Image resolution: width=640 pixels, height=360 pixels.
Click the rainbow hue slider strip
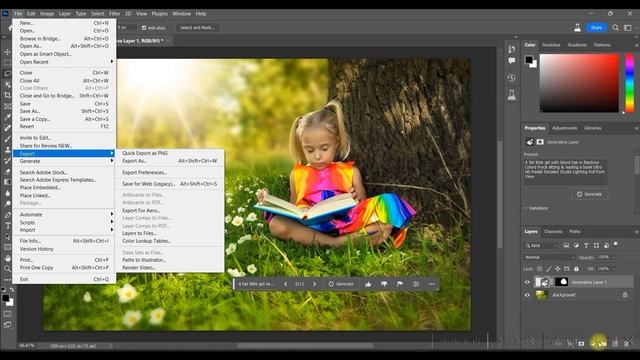(x=630, y=83)
